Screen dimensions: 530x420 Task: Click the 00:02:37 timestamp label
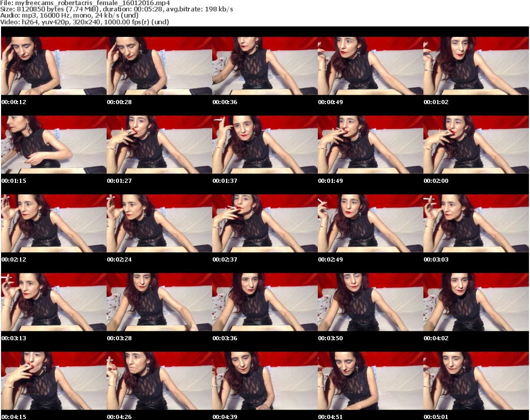tap(225, 259)
